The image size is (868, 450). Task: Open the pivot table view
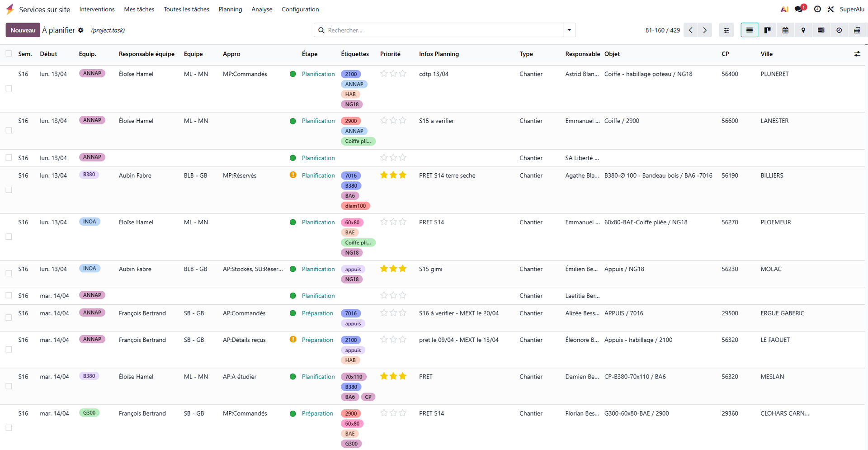coord(857,30)
